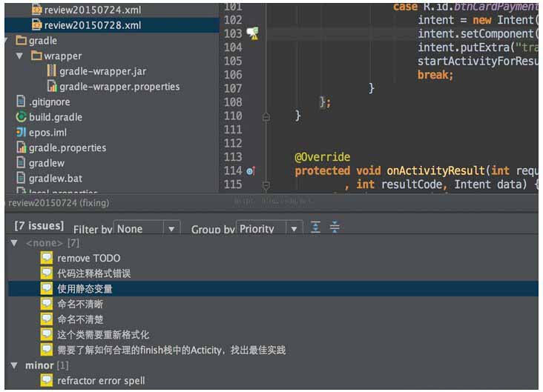Viewport: 543px width, 392px height.
Task: Click the Collapse All icon in the issues toolbar
Action: coord(335,228)
